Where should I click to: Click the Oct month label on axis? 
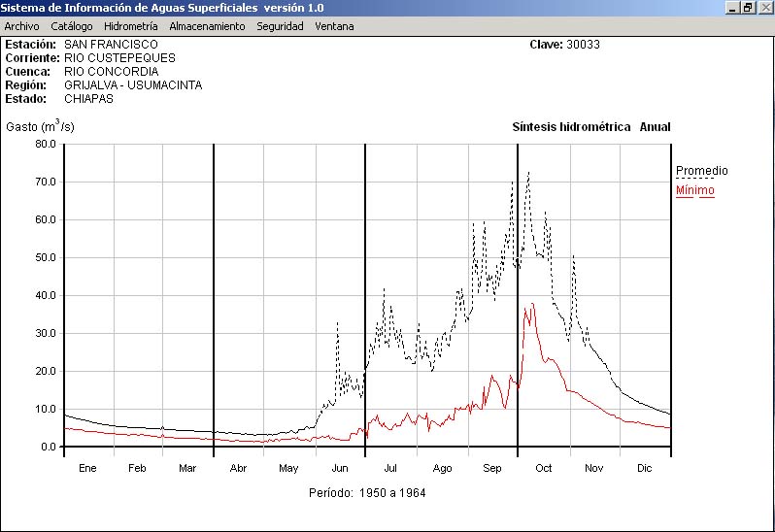pos(543,468)
